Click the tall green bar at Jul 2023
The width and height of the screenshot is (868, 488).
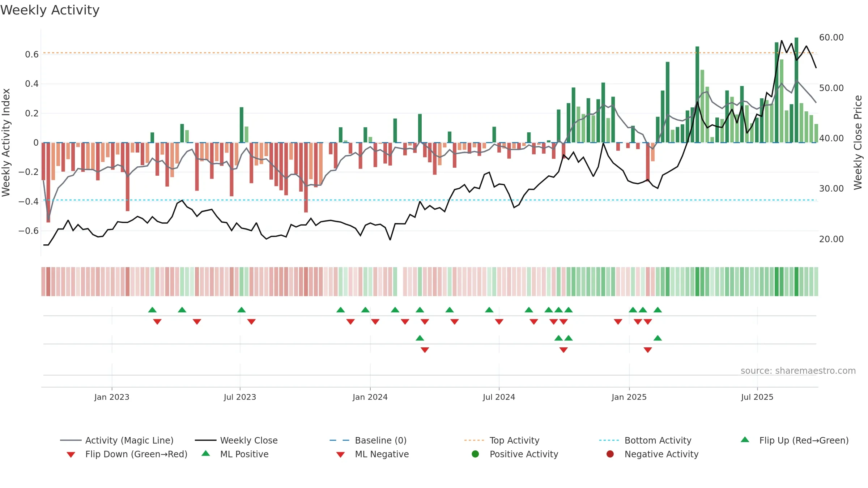242,125
